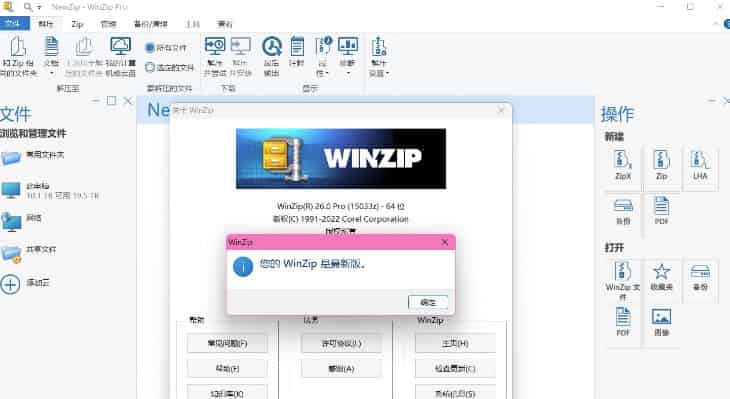This screenshot has height=399, width=730.
Task: Minimize the Actions pane with dash button
Action: tap(711, 101)
